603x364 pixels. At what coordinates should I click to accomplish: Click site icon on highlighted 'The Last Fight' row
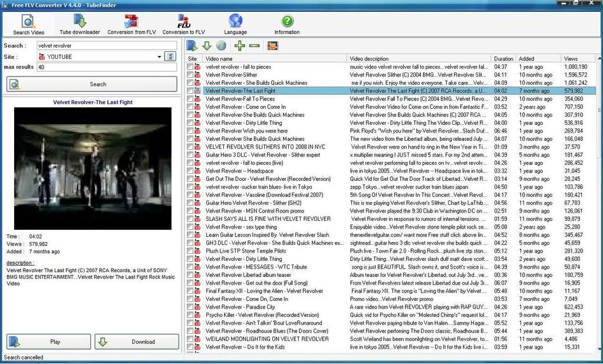pos(197,91)
